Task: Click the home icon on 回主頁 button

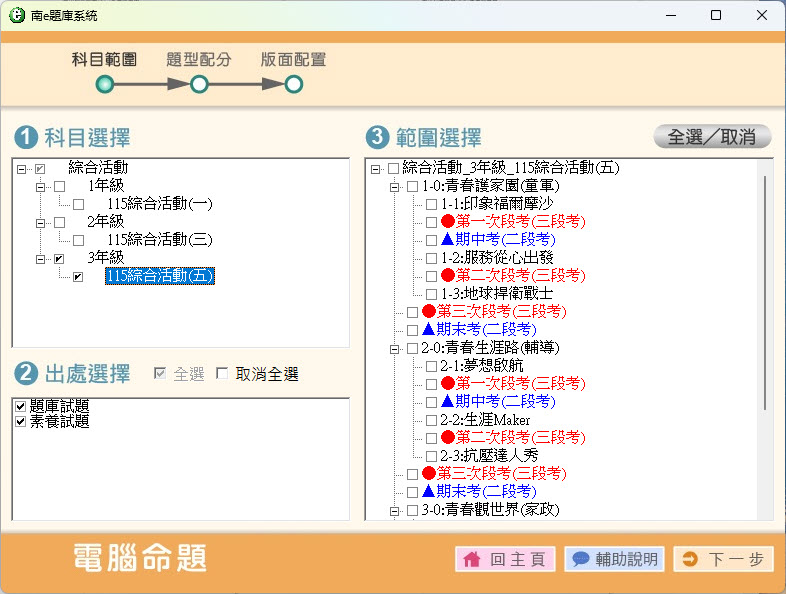Action: click(472, 559)
